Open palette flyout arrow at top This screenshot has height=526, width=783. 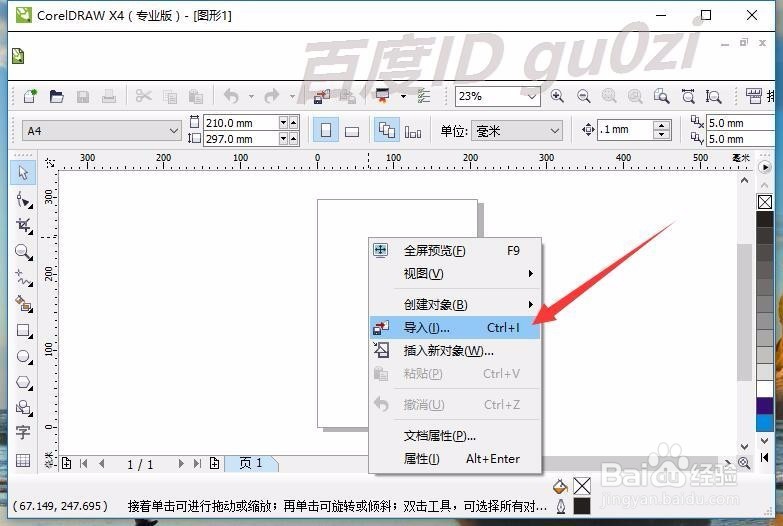[765, 167]
